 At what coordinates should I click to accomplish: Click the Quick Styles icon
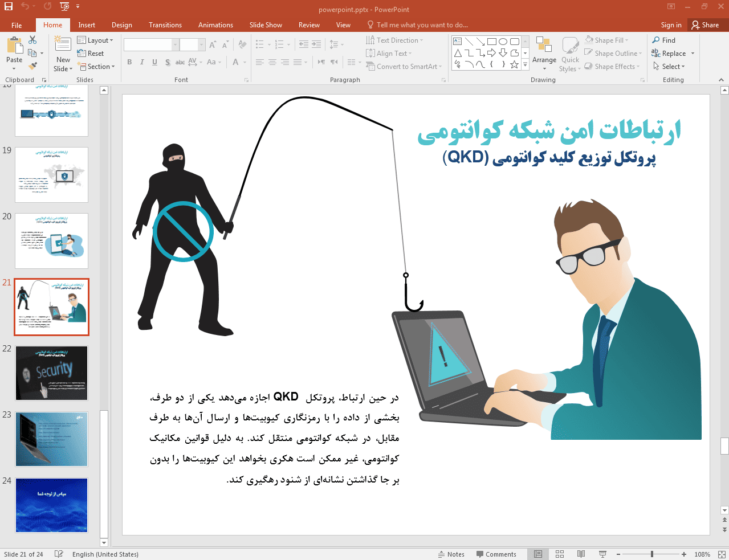pyautogui.click(x=570, y=46)
